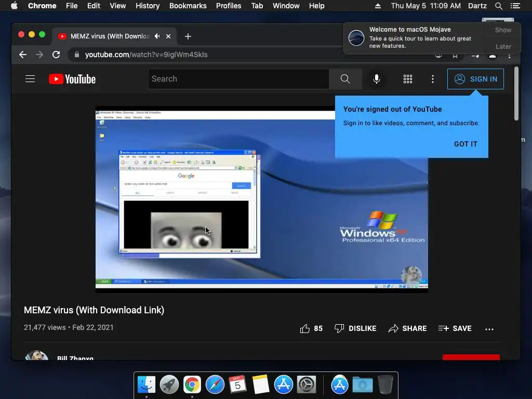This screenshot has width=532, height=399.
Task: Open the History menu
Action: [x=148, y=6]
